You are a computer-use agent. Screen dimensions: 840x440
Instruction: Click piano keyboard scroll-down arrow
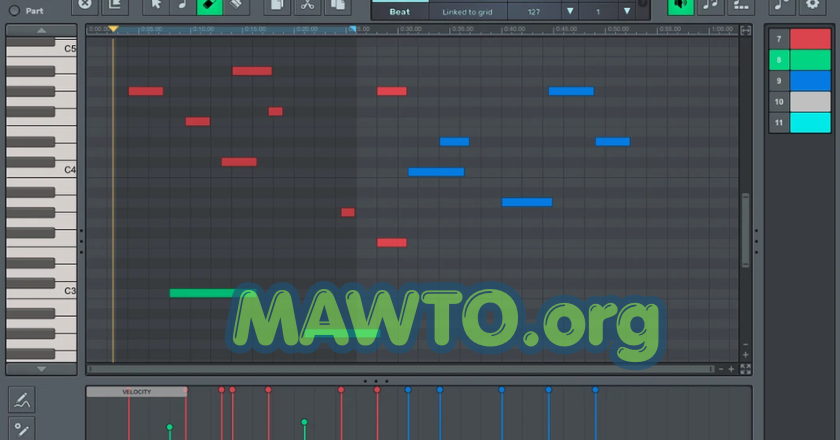point(41,369)
